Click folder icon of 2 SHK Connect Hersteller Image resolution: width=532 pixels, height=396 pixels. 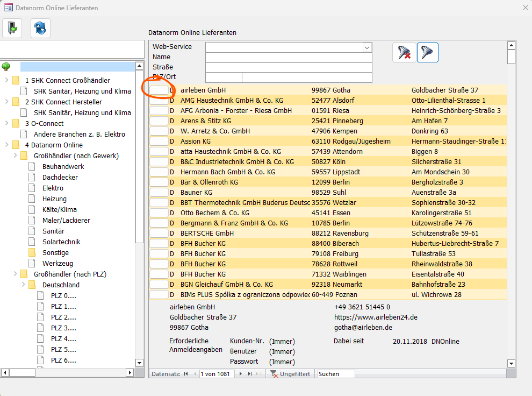pos(16,102)
